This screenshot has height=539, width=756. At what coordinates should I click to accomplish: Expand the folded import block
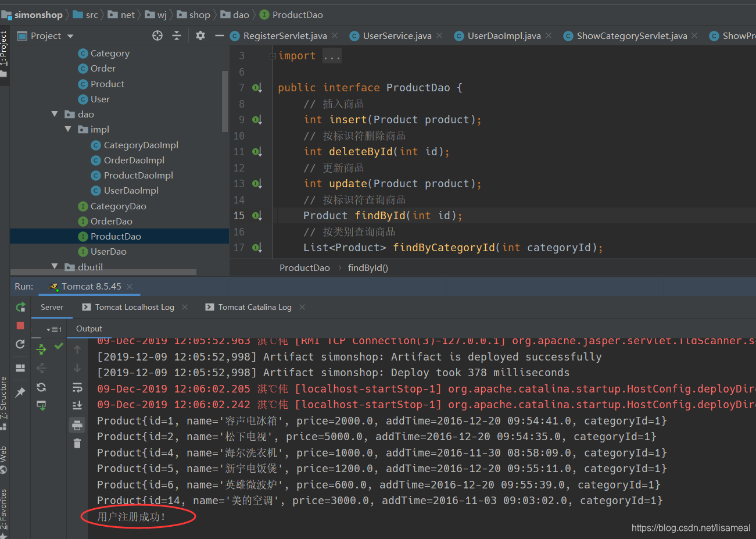[273, 56]
